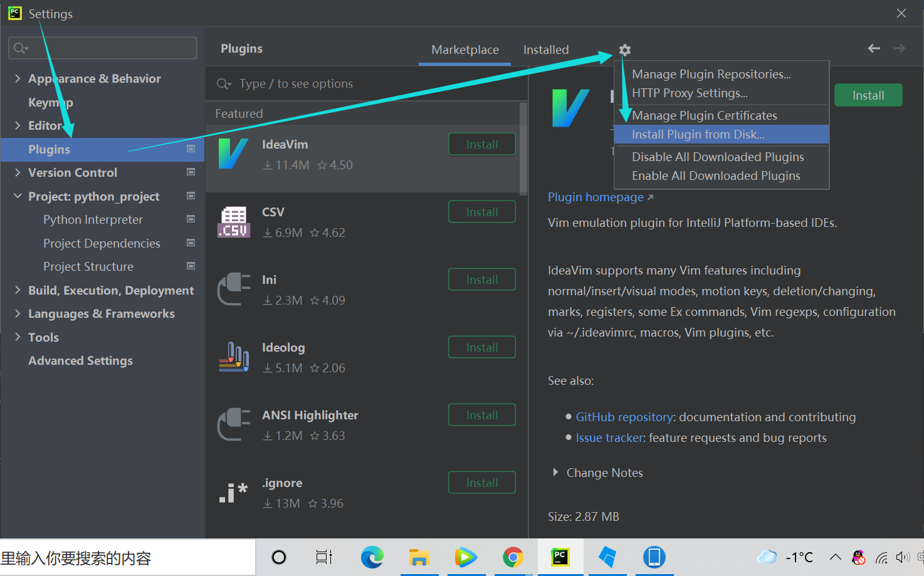The width and height of the screenshot is (924, 576).
Task: Open PyCharm from the taskbar
Action: (560, 557)
